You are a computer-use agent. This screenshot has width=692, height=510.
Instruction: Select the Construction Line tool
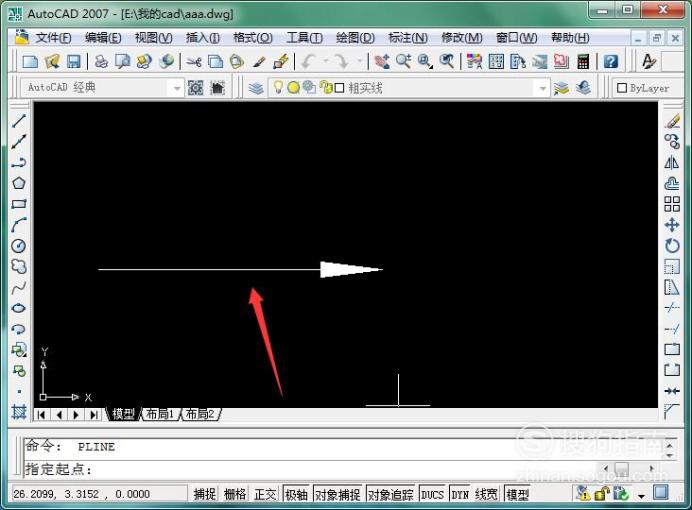tap(19, 142)
